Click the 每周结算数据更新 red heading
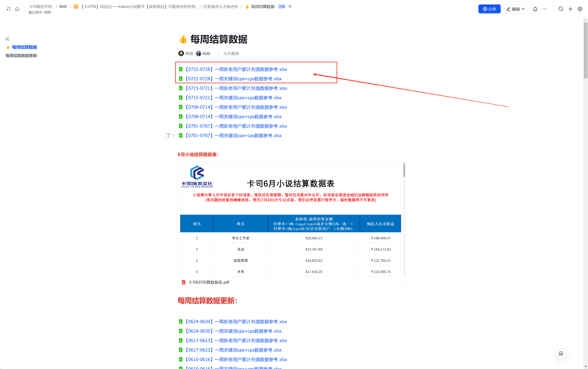This screenshot has width=588, height=369. click(207, 301)
